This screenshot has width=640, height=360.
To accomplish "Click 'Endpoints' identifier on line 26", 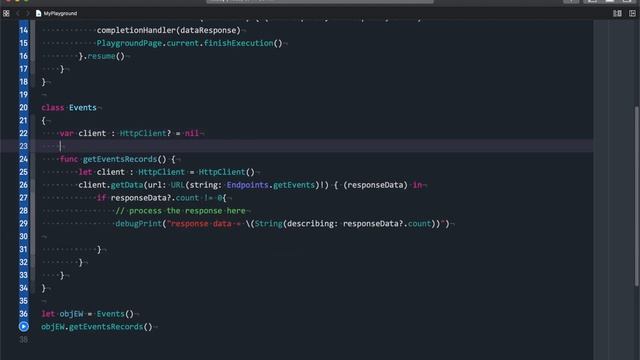I will click(x=248, y=185).
